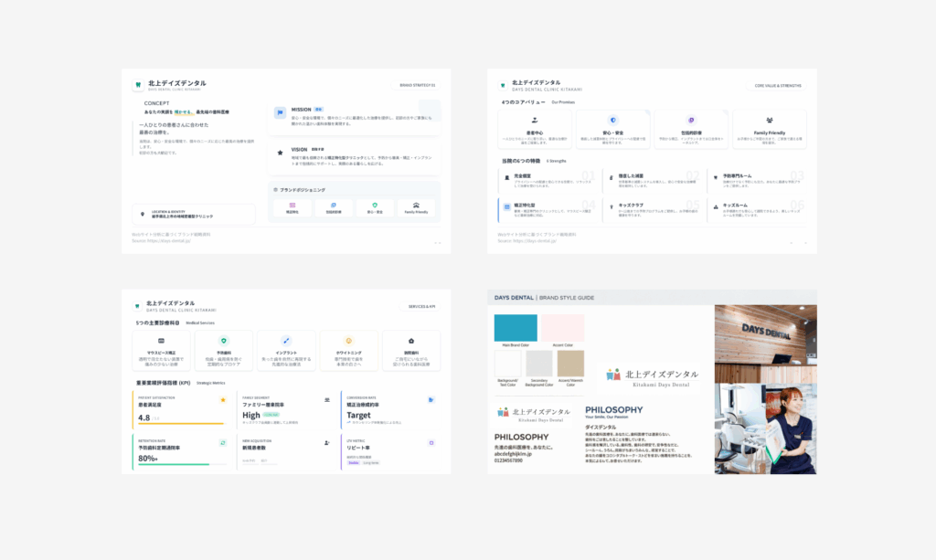Click the CORE VALUE & STRENGTHS badge

(778, 85)
